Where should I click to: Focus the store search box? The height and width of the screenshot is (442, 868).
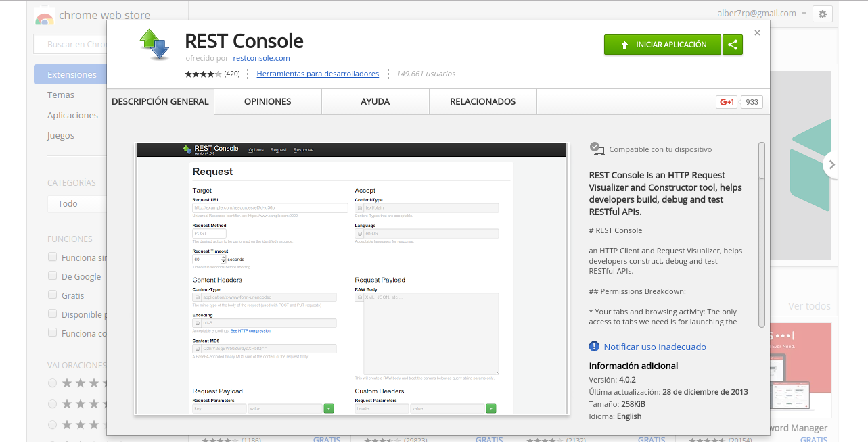coord(70,45)
